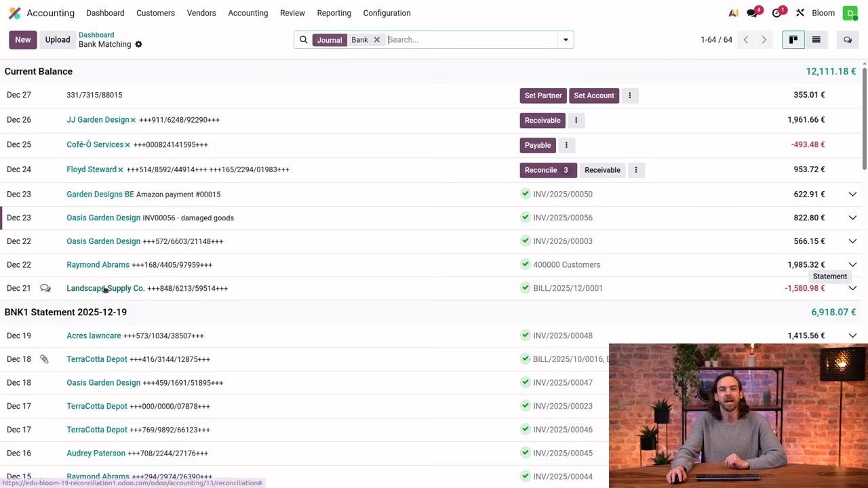
Task: Open the activities clock icon with badge 1
Action: point(778,13)
